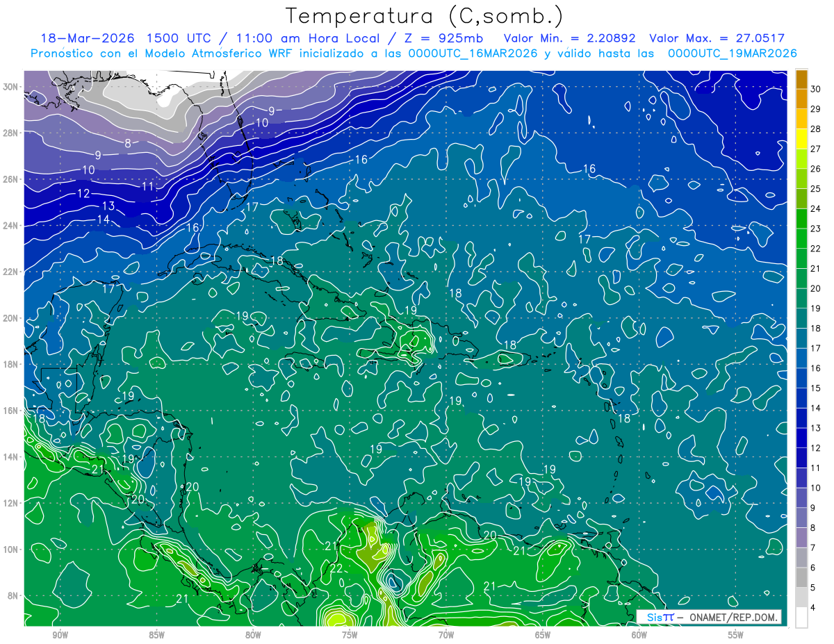
Task: Select the pressure level "Z = 925mb"
Action: 443,38
